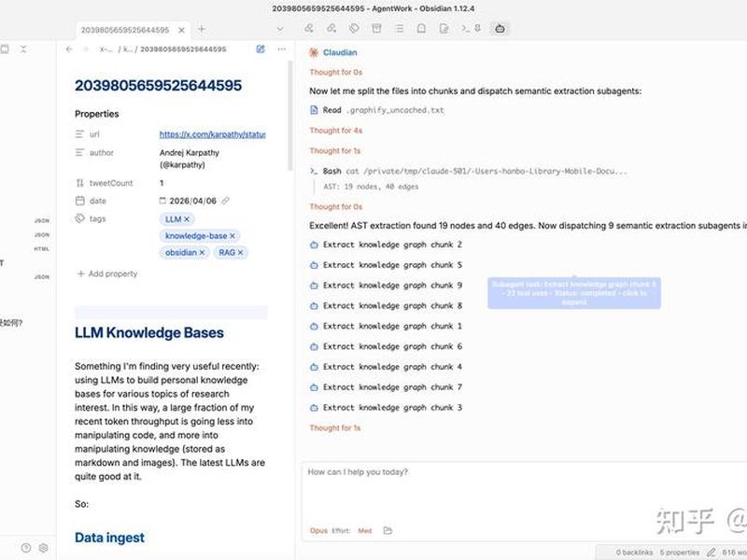Expand the Read .graphify_uncached.txt tool call
Screen dimensions: 747x560
click(377, 110)
